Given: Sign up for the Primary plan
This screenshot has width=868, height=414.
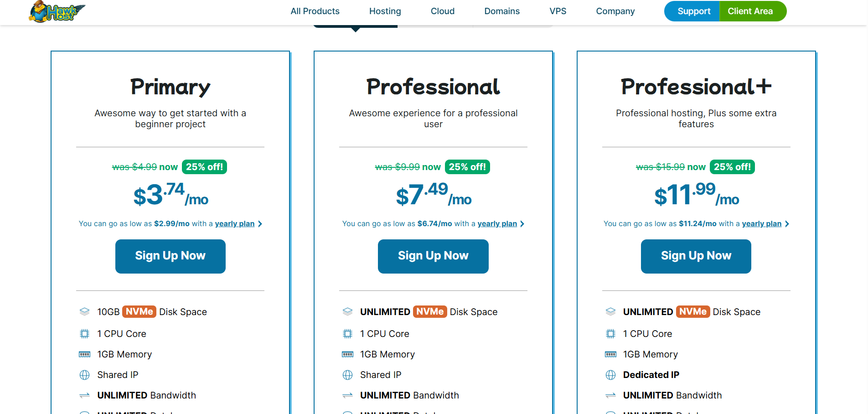Looking at the screenshot, I should point(170,256).
